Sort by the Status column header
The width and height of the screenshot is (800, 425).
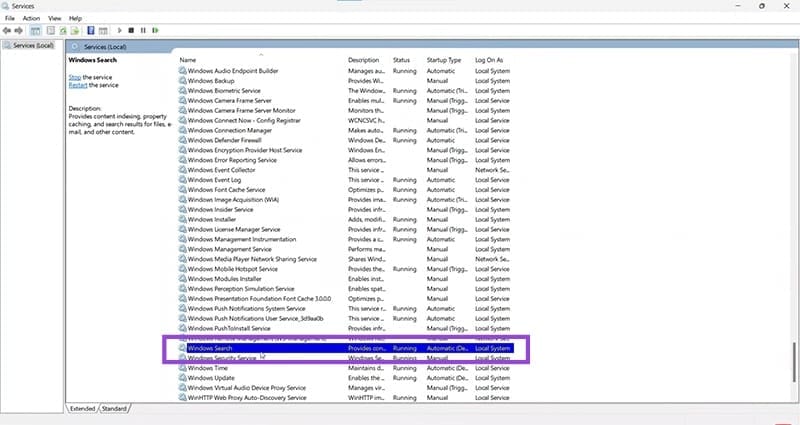coord(402,60)
